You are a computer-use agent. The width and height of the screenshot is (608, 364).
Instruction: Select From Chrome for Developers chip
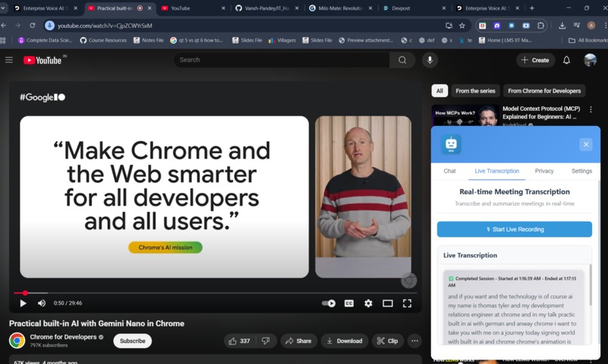coord(545,90)
